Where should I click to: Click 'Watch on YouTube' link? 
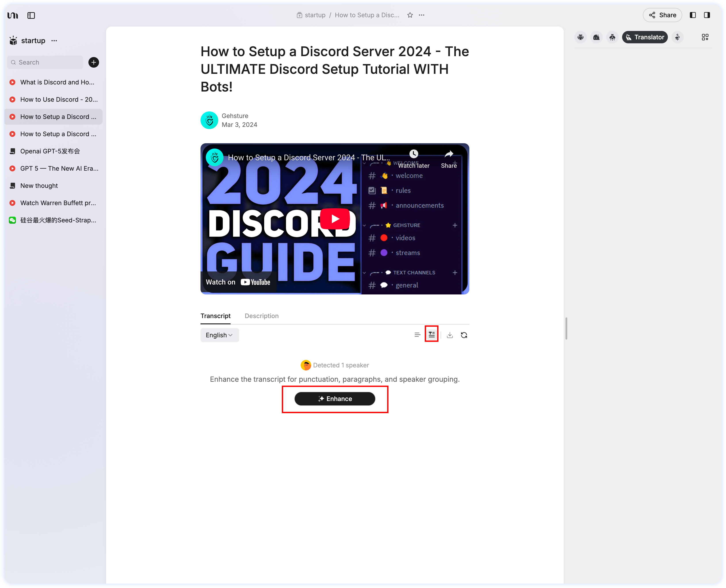tap(238, 282)
